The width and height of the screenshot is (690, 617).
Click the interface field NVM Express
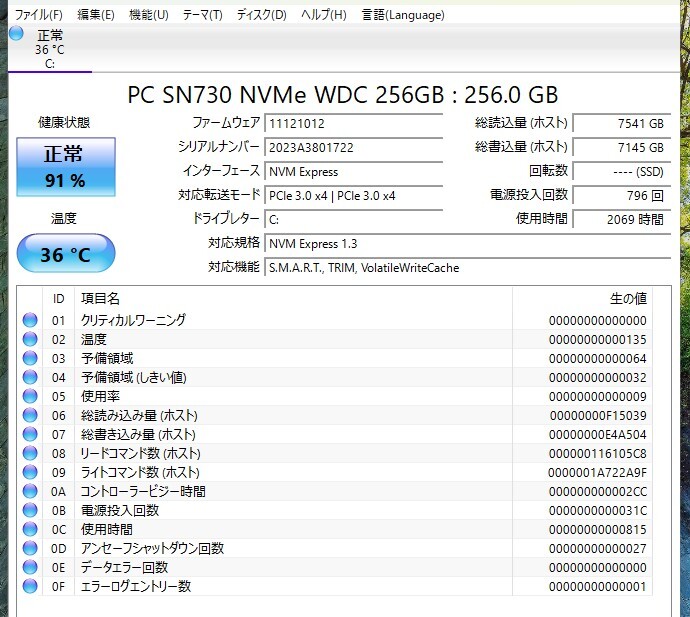pos(353,172)
